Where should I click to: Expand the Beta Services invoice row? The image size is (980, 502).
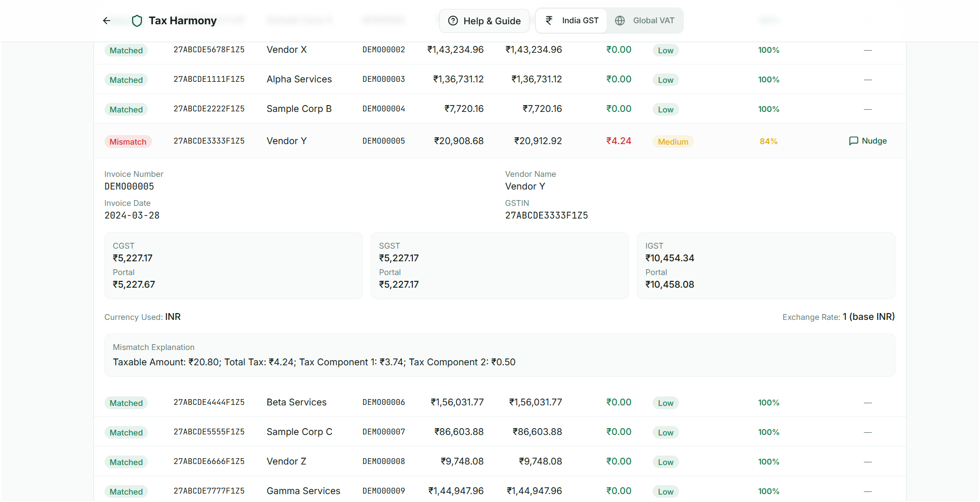tap(500, 402)
